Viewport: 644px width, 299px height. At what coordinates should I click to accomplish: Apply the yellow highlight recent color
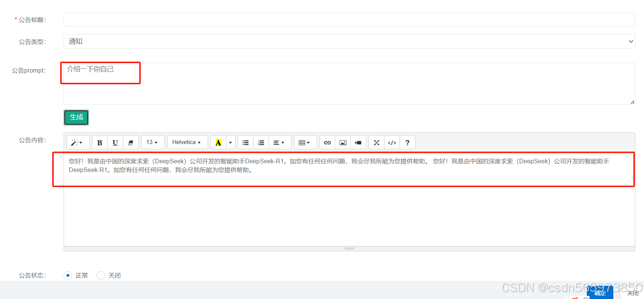pos(218,143)
